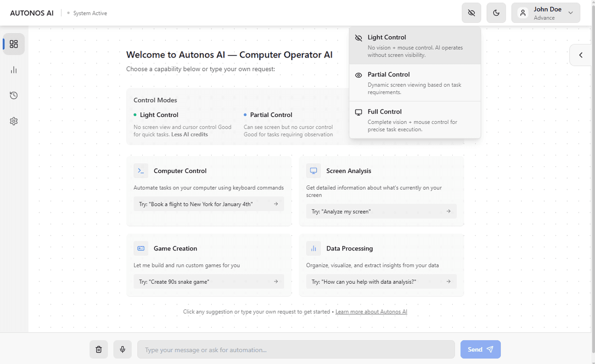Open the dashboard grid icon in sidebar
The image size is (595, 364).
click(x=14, y=44)
